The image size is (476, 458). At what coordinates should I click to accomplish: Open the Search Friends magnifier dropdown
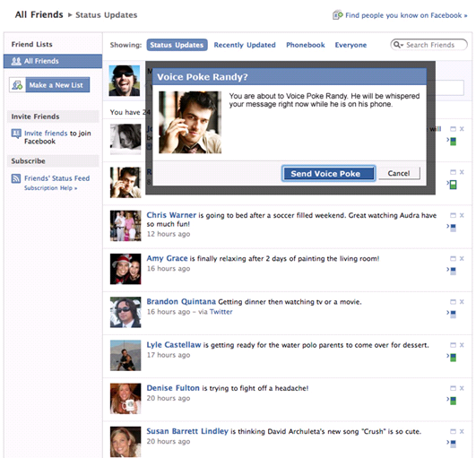[x=398, y=45]
